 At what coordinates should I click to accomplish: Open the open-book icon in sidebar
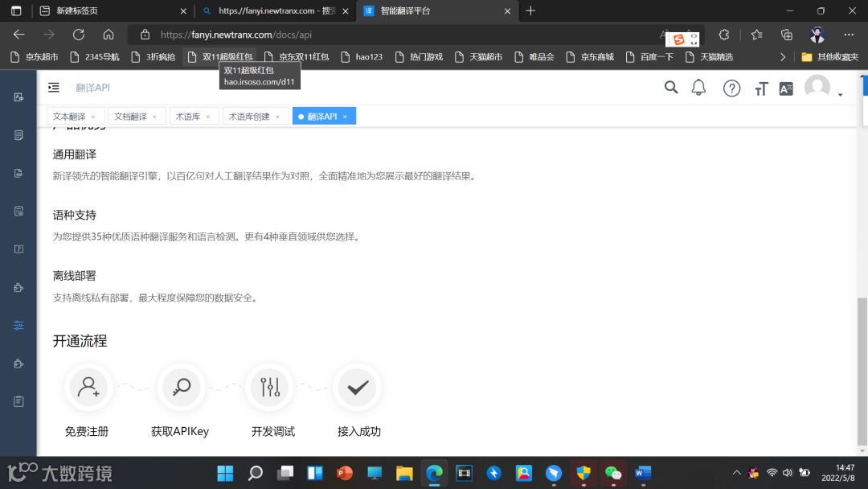pyautogui.click(x=18, y=249)
